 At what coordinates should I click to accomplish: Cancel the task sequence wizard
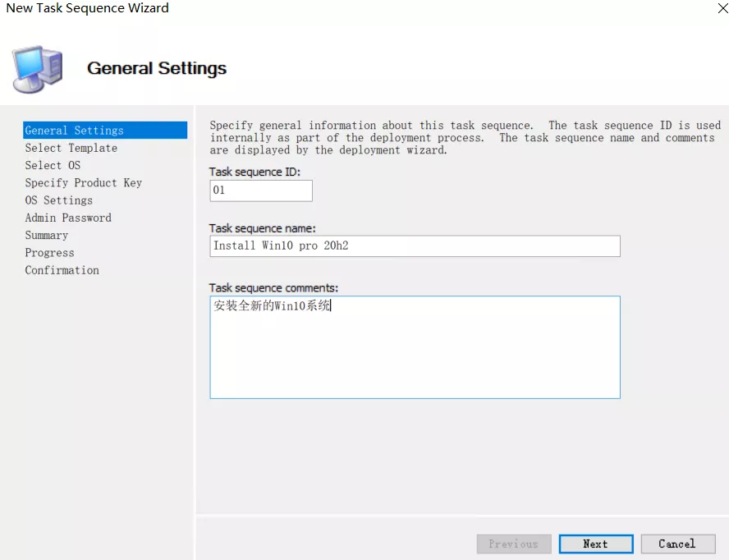(676, 544)
